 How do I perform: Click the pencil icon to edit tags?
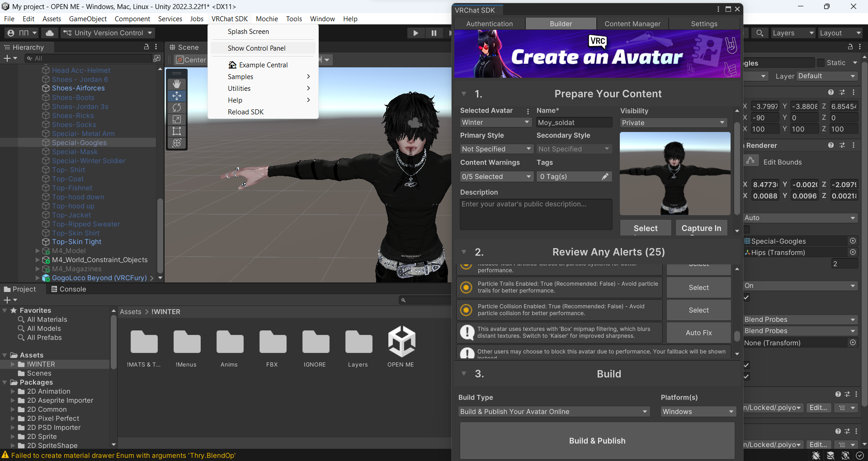coord(605,177)
